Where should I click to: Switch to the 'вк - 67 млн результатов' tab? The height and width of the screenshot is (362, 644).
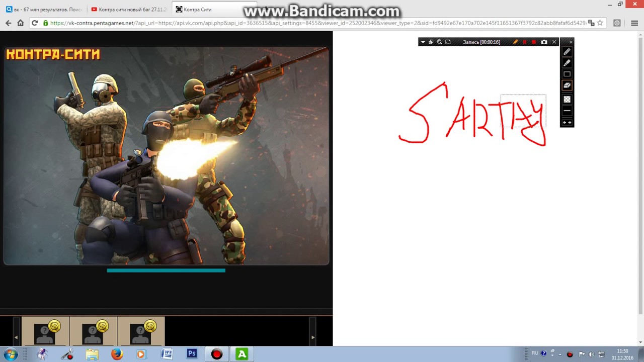(x=44, y=10)
